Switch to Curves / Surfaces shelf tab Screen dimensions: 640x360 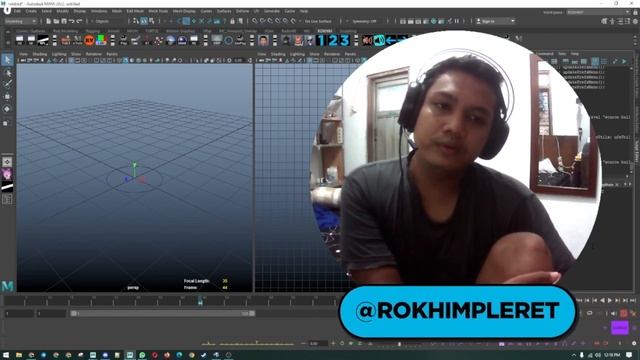(x=31, y=31)
